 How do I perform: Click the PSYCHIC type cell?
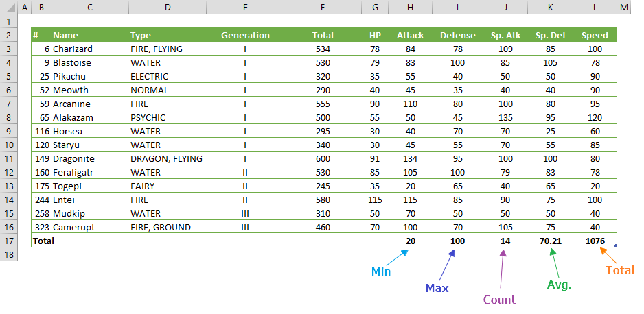[x=167, y=118]
